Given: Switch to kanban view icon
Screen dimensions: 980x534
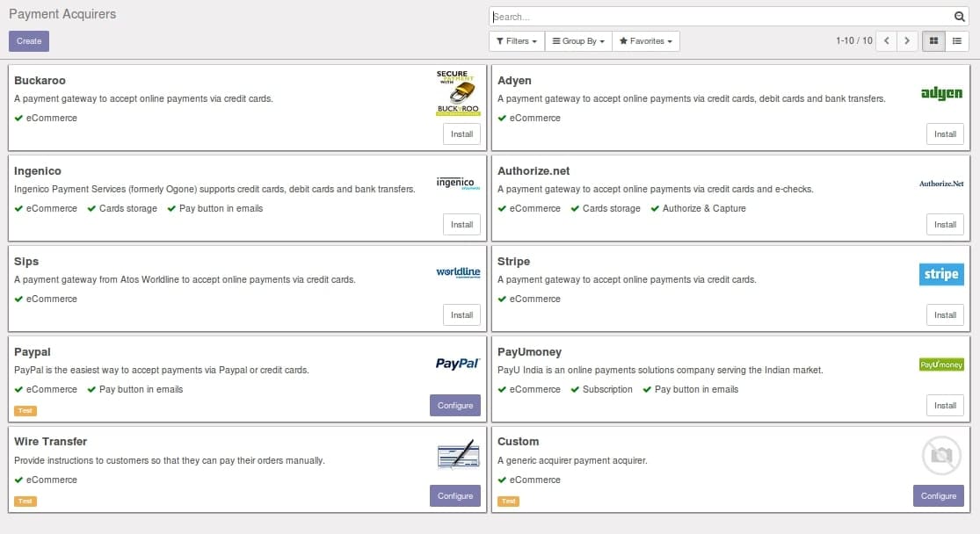Looking at the screenshot, I should [933, 41].
